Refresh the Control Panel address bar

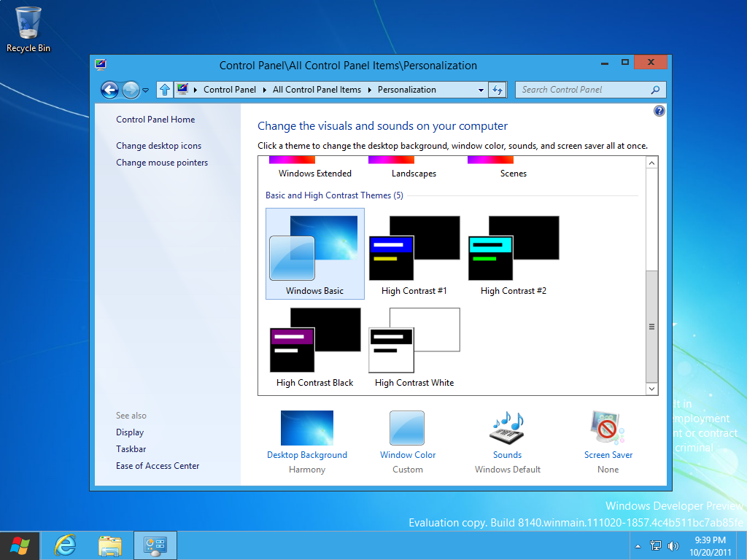[498, 90]
